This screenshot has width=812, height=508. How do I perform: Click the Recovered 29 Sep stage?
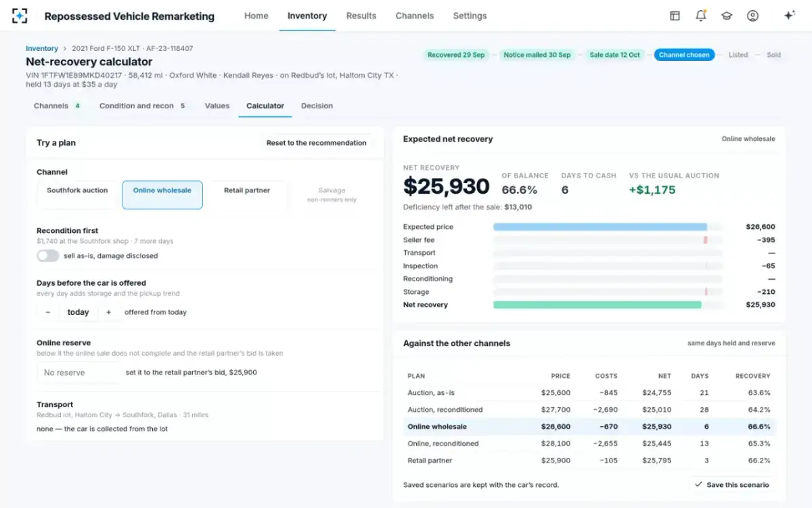pyautogui.click(x=456, y=55)
